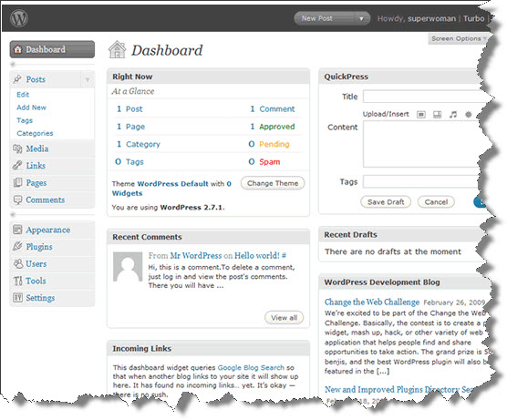This screenshot has width=507, height=420.
Task: Expand the Screen Options panel
Action: (459, 39)
